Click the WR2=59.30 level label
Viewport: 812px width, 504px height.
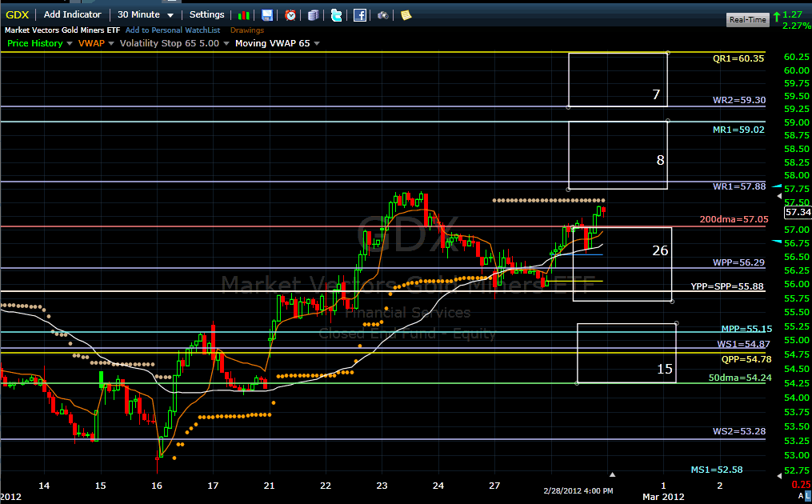pos(739,100)
